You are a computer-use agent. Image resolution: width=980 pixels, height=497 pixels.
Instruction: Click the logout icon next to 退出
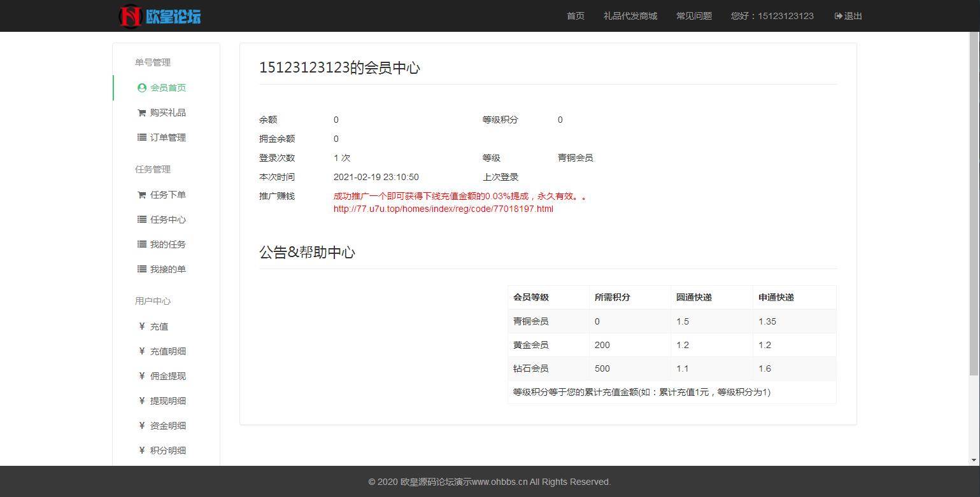(x=837, y=16)
